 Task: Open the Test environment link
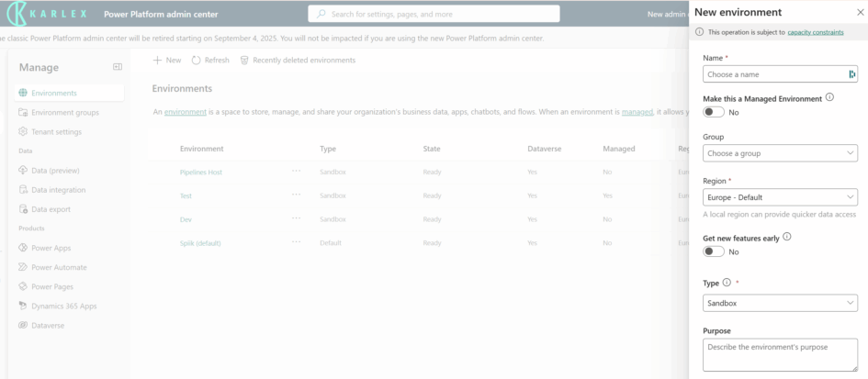(186, 195)
